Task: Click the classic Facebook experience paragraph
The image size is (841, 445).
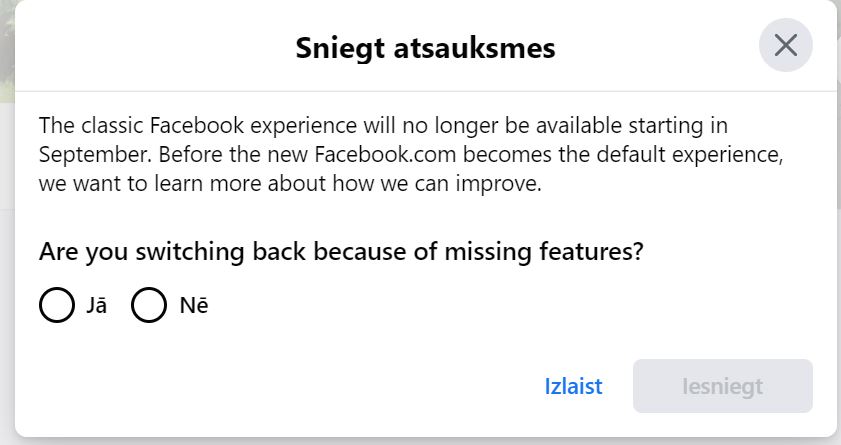Action: coord(411,154)
